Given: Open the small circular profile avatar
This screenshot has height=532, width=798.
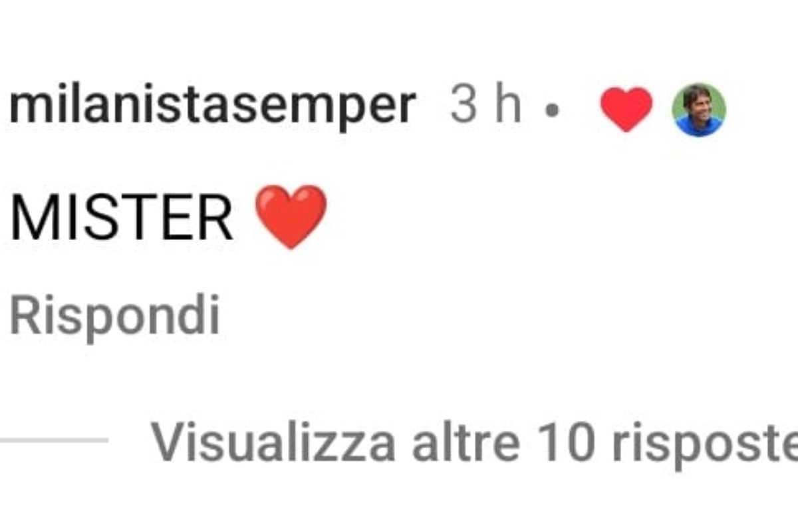Looking at the screenshot, I should pos(699,110).
